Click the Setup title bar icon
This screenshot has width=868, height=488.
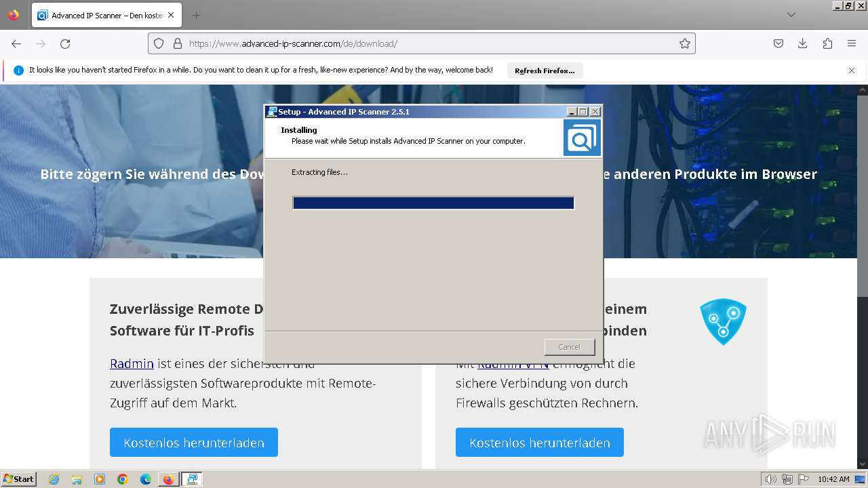(272, 112)
